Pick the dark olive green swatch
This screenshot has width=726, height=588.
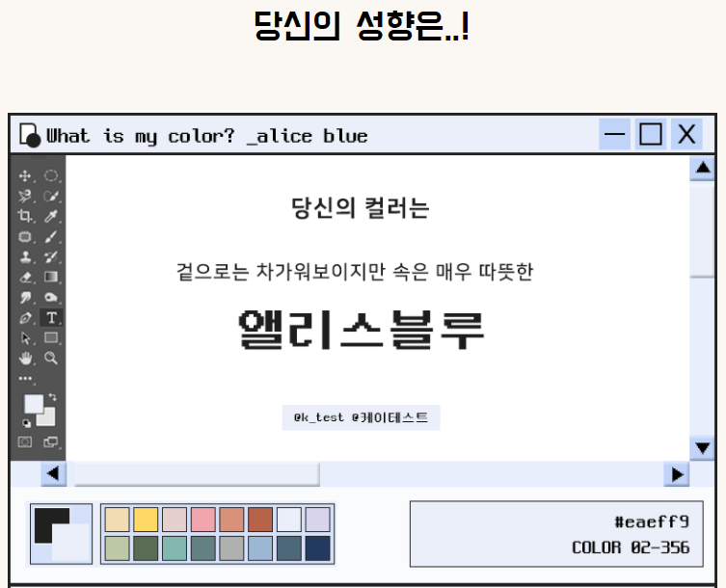[146, 548]
